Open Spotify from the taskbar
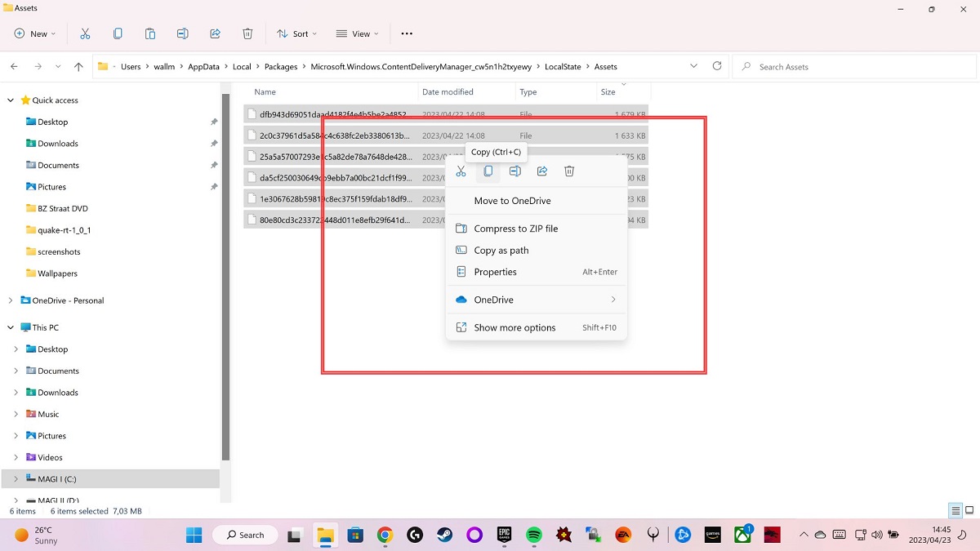980x551 pixels. click(x=534, y=535)
